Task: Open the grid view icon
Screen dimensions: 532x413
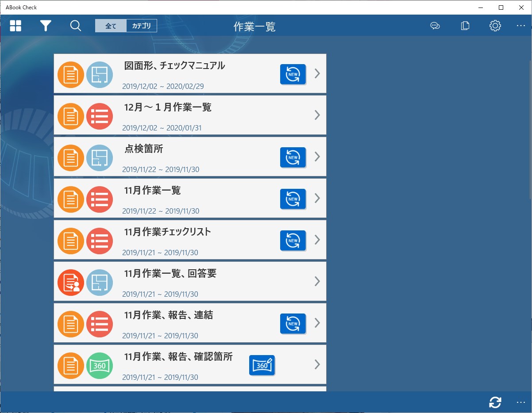Action: tap(15, 26)
